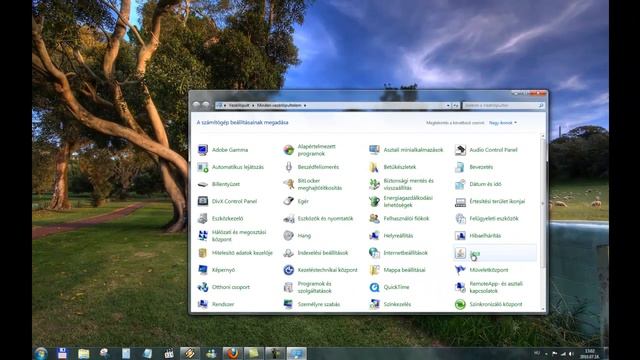This screenshot has height=360, width=640.
Task: Open Asztali minialkalmazások
Action: [x=406, y=150]
